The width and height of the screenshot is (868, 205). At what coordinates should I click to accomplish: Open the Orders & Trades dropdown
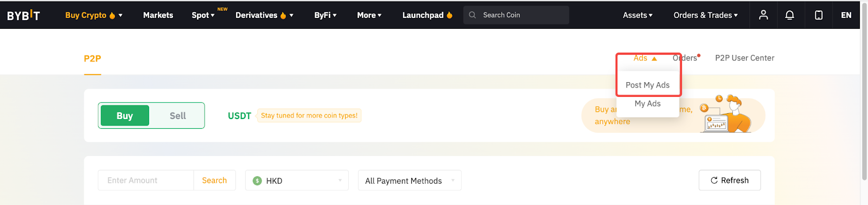(705, 15)
